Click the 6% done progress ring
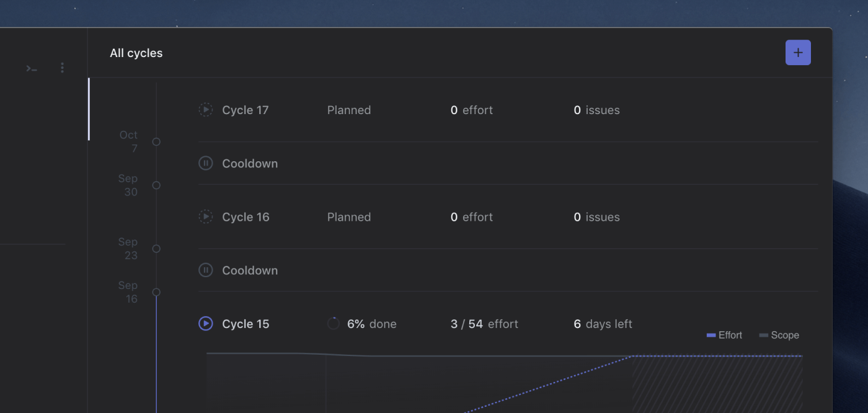This screenshot has height=413, width=868. tap(334, 324)
